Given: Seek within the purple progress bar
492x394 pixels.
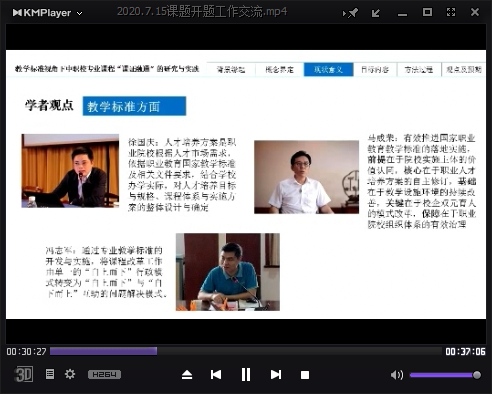Looking at the screenshot, I should pos(246,351).
